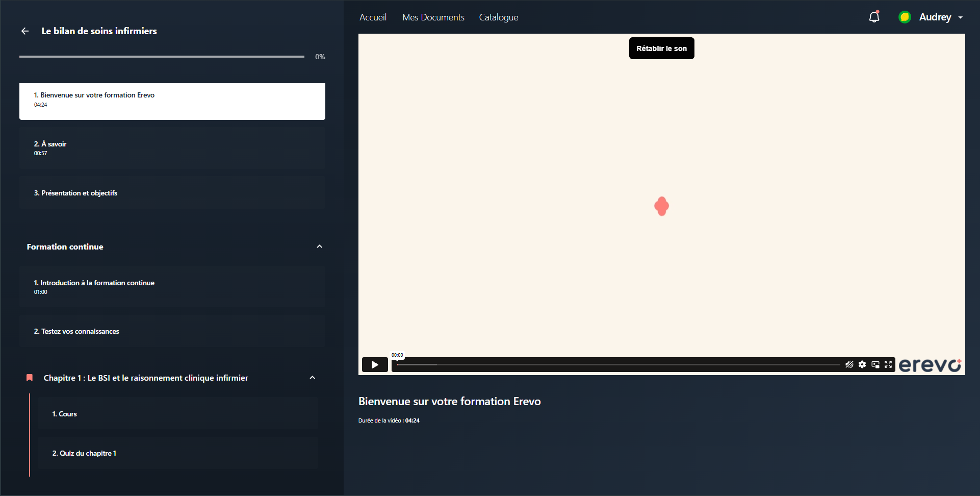Open lesson 2. À savoir
Image resolution: width=980 pixels, height=496 pixels.
click(x=172, y=148)
